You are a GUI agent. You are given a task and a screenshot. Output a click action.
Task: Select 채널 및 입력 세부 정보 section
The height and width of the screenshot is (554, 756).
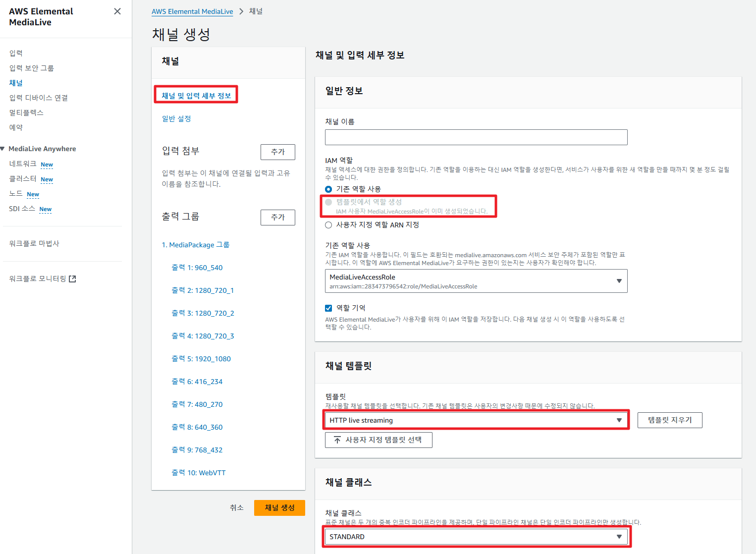click(196, 96)
